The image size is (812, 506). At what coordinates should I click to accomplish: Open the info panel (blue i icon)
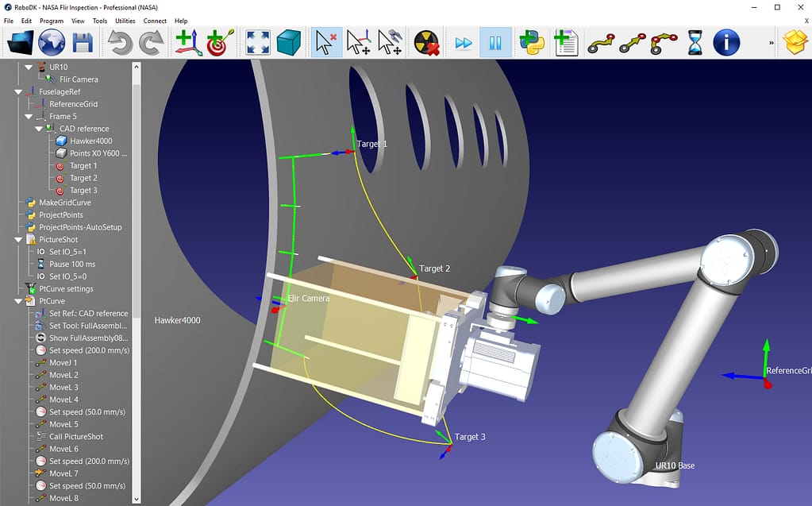726,43
